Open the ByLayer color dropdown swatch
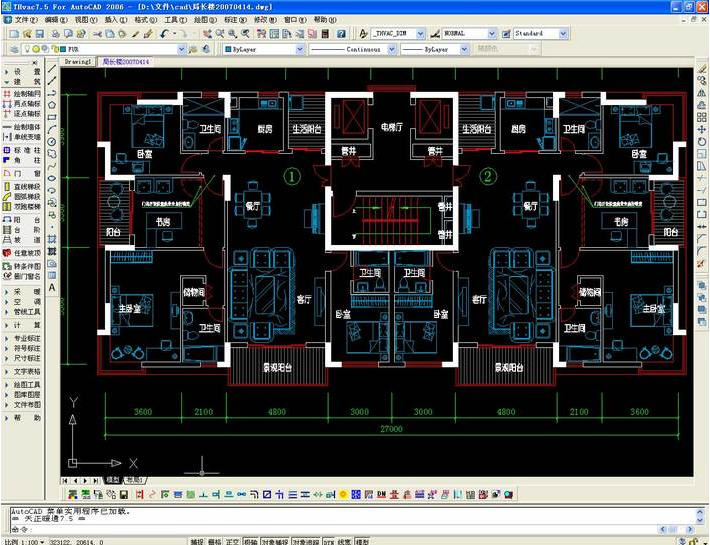 click(x=264, y=49)
